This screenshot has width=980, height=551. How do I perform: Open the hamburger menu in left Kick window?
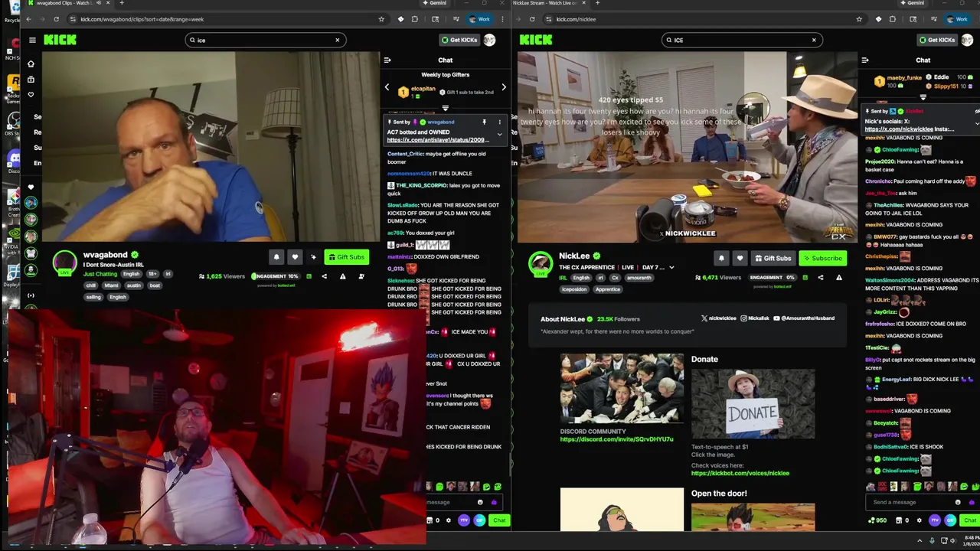(x=32, y=40)
